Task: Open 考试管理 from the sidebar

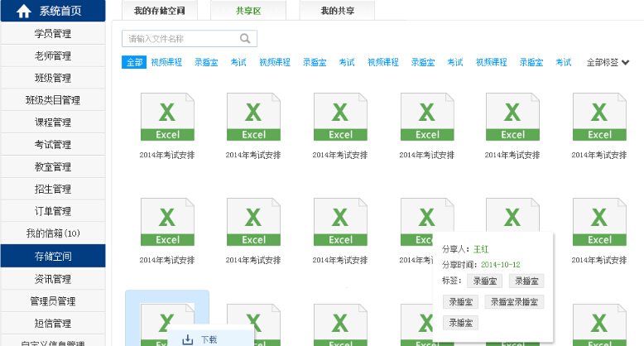Action: click(53, 145)
